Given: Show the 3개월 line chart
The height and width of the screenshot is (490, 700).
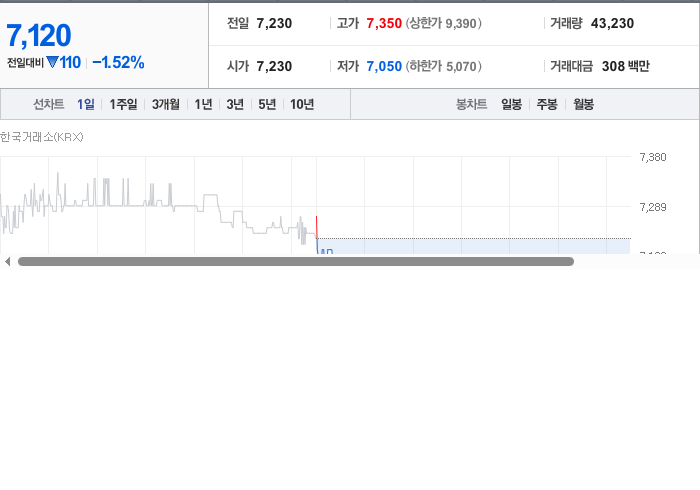Looking at the screenshot, I should [x=166, y=104].
